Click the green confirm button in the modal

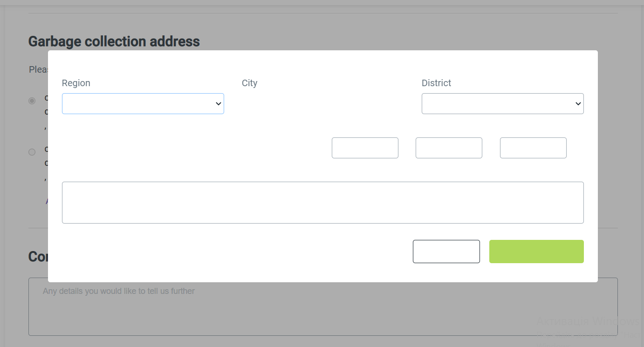536,251
